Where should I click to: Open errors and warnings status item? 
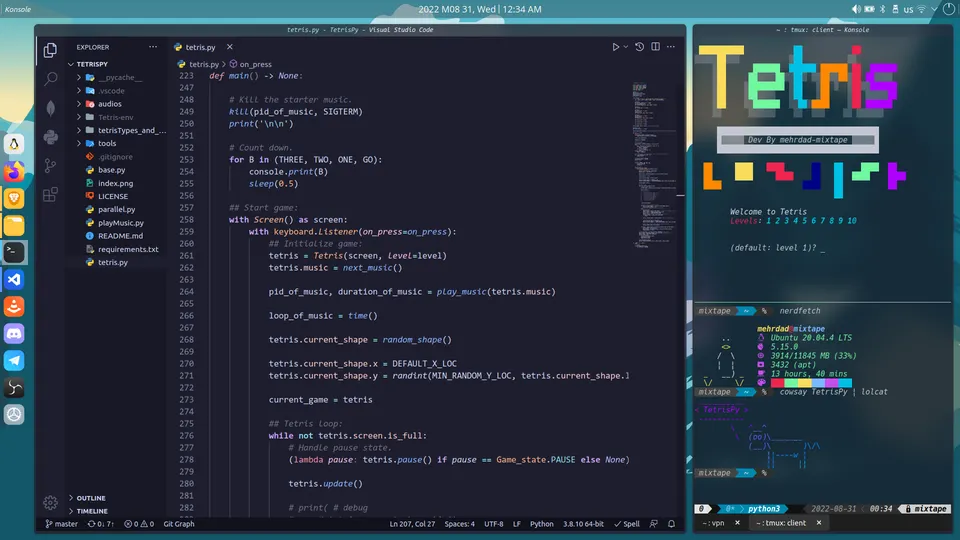(139, 523)
